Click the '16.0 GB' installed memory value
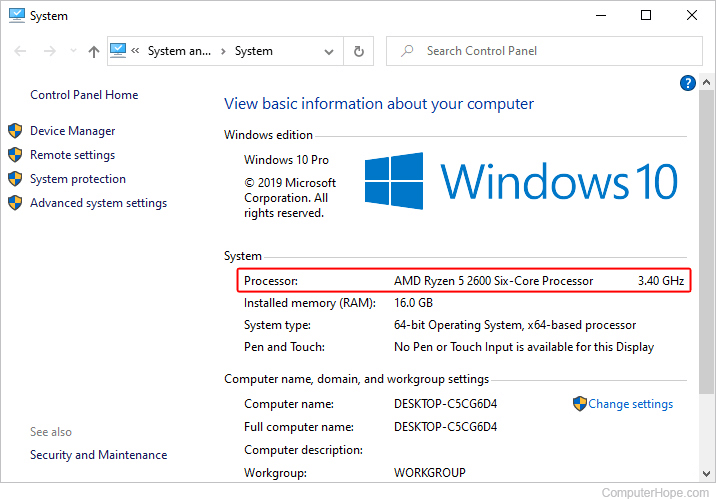 point(413,303)
